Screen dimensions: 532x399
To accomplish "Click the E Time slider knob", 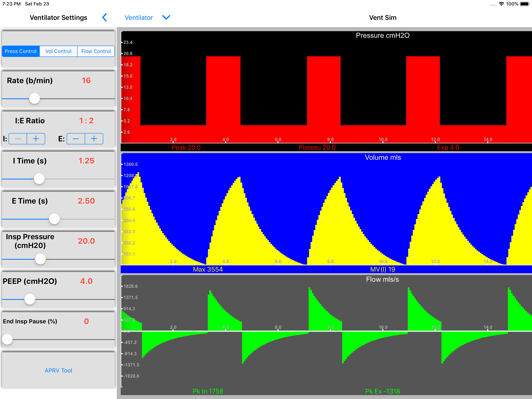I will pyautogui.click(x=54, y=219).
